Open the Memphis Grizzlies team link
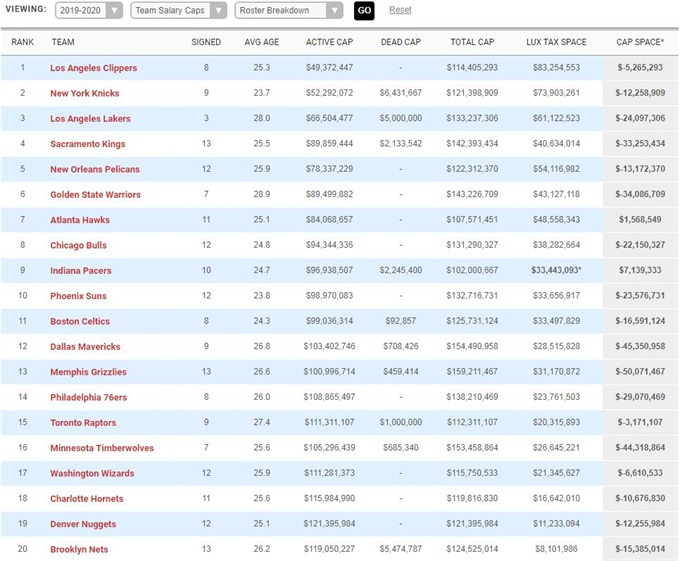The width and height of the screenshot is (680, 561). pyautogui.click(x=88, y=372)
